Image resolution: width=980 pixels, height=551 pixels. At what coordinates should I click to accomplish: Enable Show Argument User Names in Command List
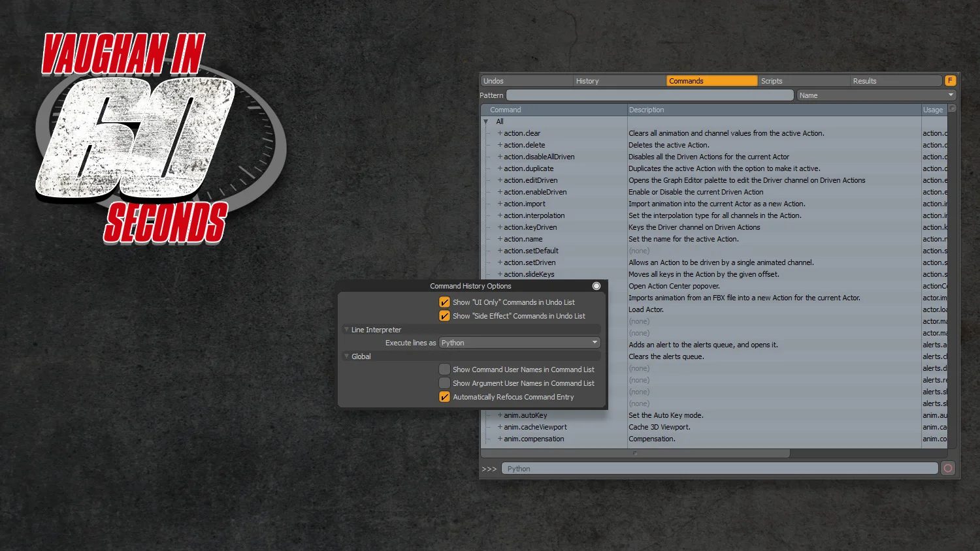[x=444, y=383]
